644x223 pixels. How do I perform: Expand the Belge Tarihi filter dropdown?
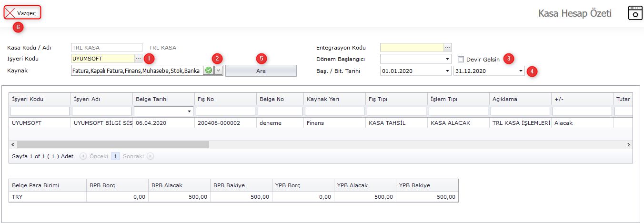[x=189, y=111]
